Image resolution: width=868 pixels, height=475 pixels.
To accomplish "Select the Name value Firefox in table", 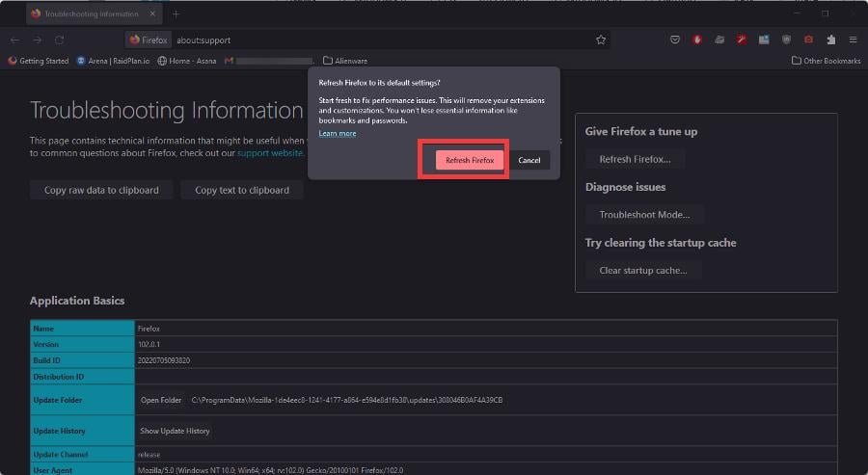I will tap(149, 329).
